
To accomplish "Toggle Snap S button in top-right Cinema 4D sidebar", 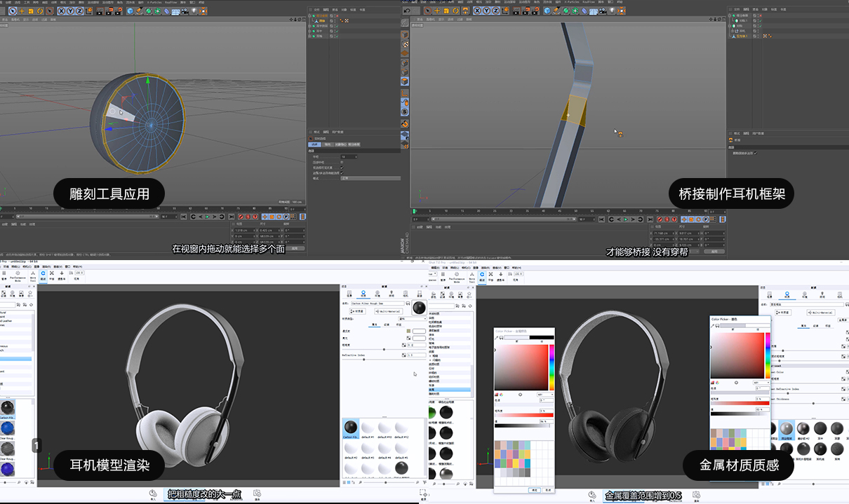I will [x=405, y=112].
